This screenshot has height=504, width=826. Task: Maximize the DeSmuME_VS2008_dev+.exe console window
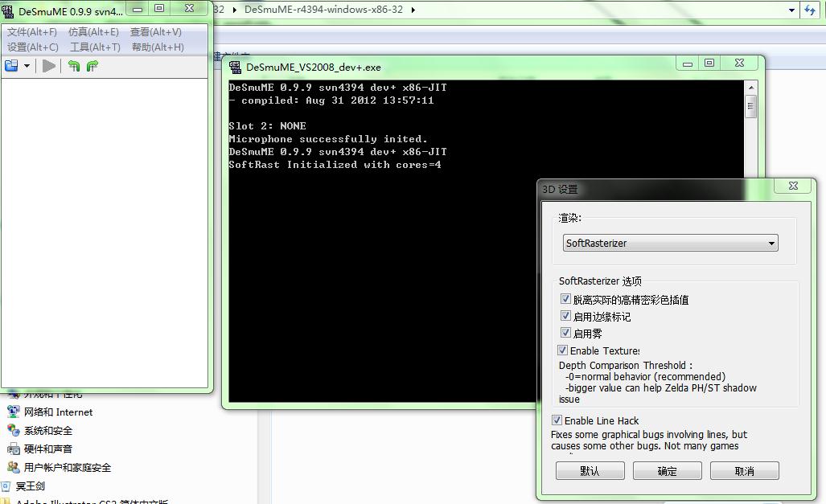[x=709, y=64]
